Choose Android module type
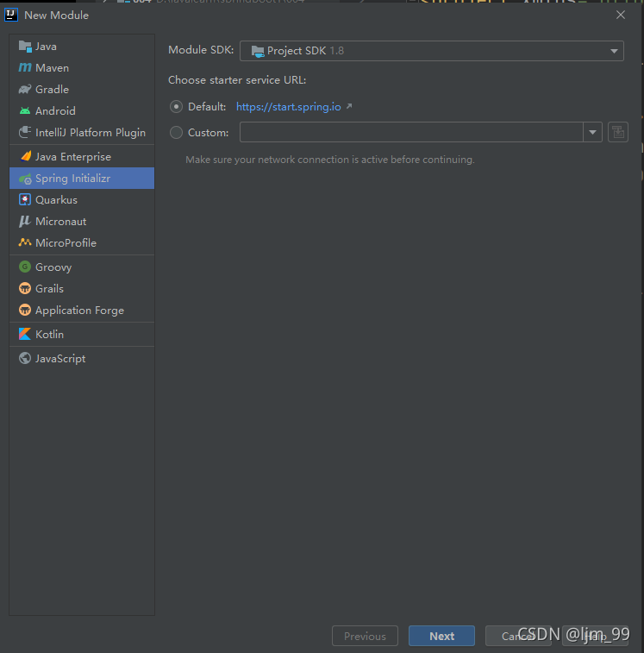 82,110
